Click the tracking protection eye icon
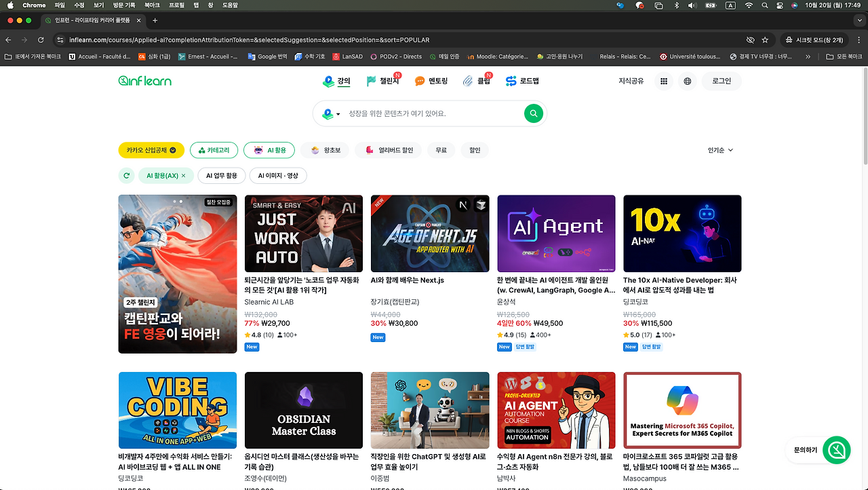This screenshot has width=868, height=490. click(750, 40)
